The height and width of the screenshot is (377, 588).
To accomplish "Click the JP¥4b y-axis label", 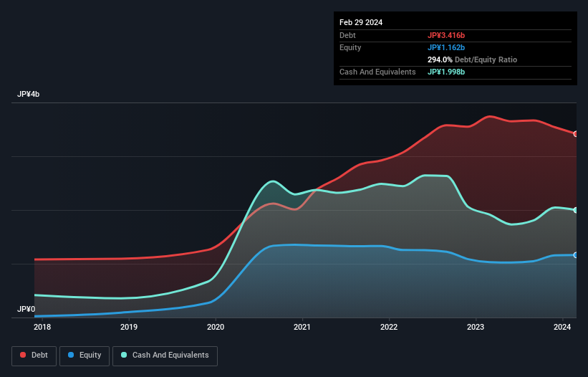I will click(x=28, y=94).
